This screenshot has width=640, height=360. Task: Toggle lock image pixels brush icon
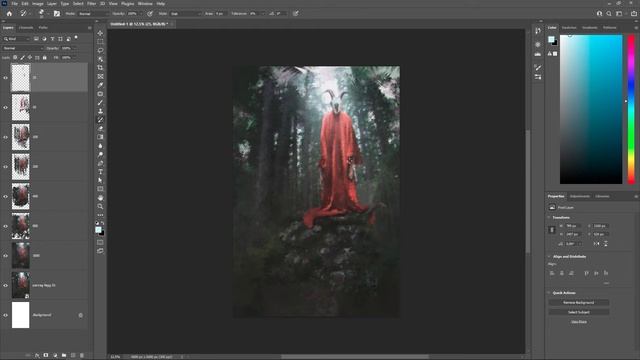point(22,58)
